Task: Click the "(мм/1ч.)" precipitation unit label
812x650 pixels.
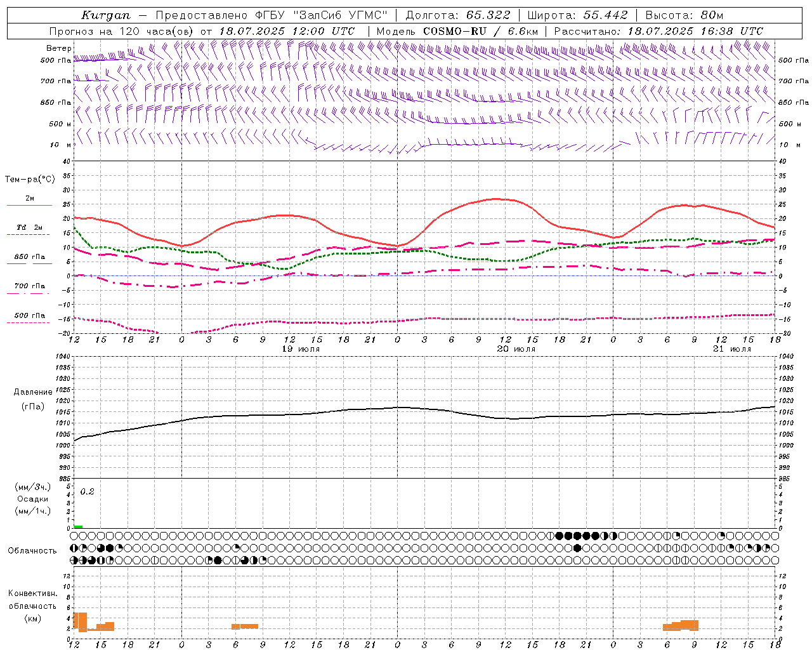Action: point(33,511)
